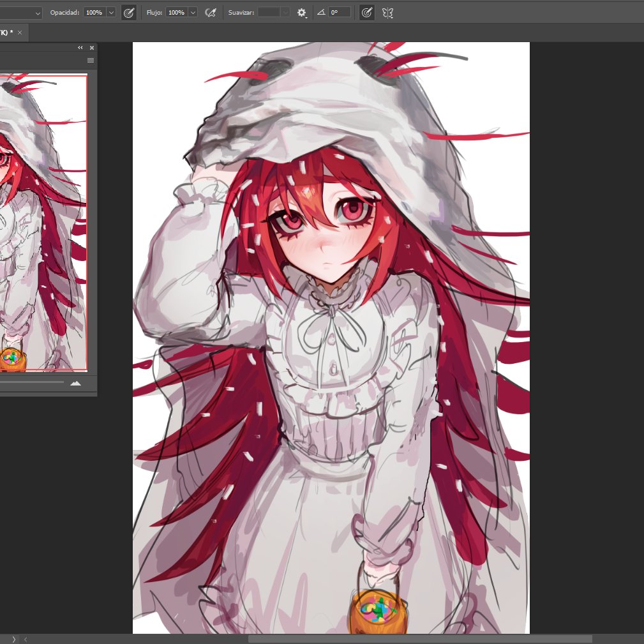
Task: Open the painting mode dropdown chevron
Action: (x=38, y=13)
